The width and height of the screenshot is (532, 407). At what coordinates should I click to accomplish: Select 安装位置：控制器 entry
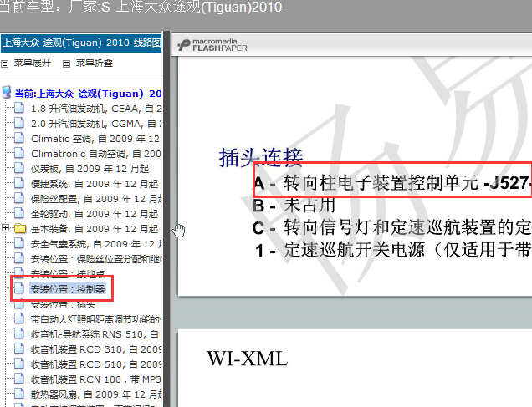click(68, 289)
